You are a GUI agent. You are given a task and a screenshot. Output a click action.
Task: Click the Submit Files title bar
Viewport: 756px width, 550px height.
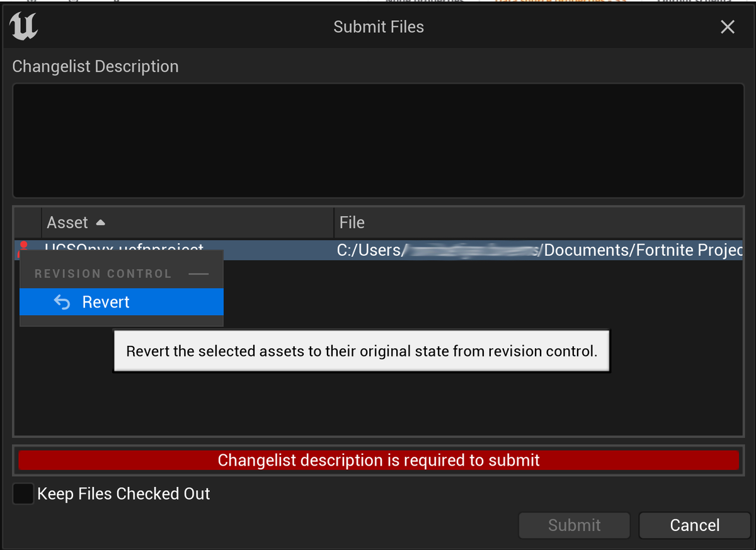point(378,26)
